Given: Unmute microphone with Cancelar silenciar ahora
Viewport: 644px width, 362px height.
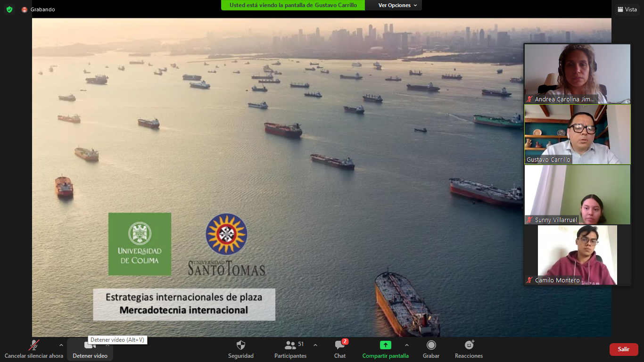Looking at the screenshot, I should click(x=33, y=349).
